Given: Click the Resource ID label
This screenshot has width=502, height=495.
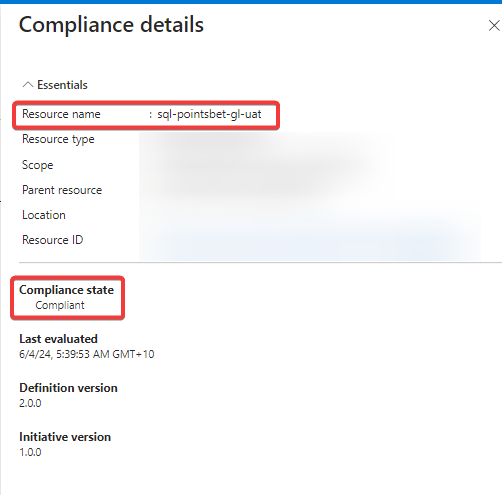Looking at the screenshot, I should (x=53, y=240).
